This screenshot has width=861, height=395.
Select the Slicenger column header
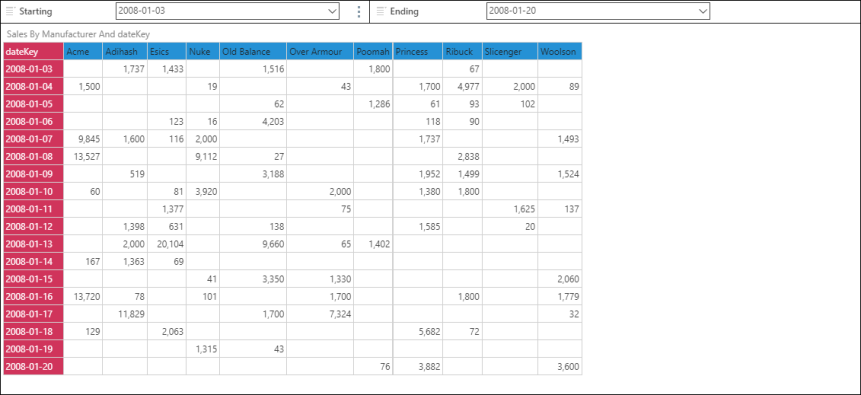tap(510, 52)
